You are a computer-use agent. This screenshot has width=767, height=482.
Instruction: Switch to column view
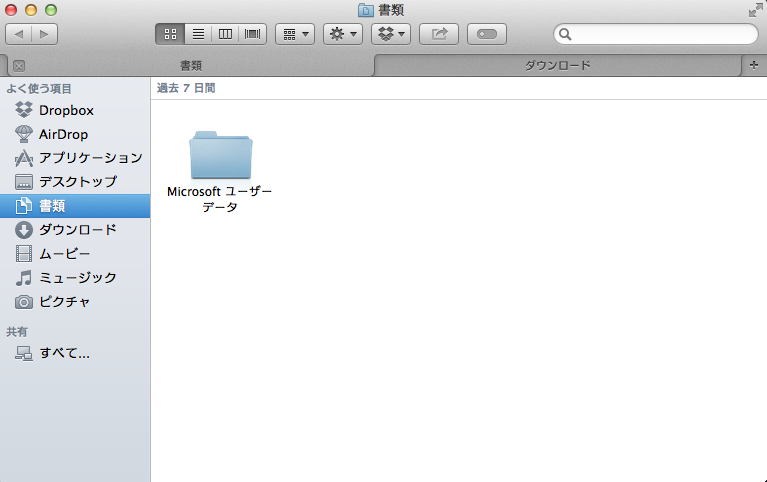[x=225, y=34]
